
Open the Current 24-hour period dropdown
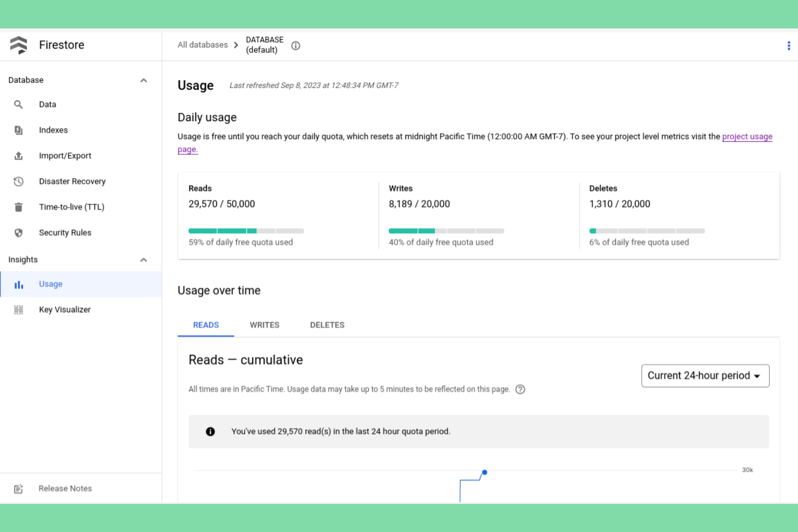point(705,376)
